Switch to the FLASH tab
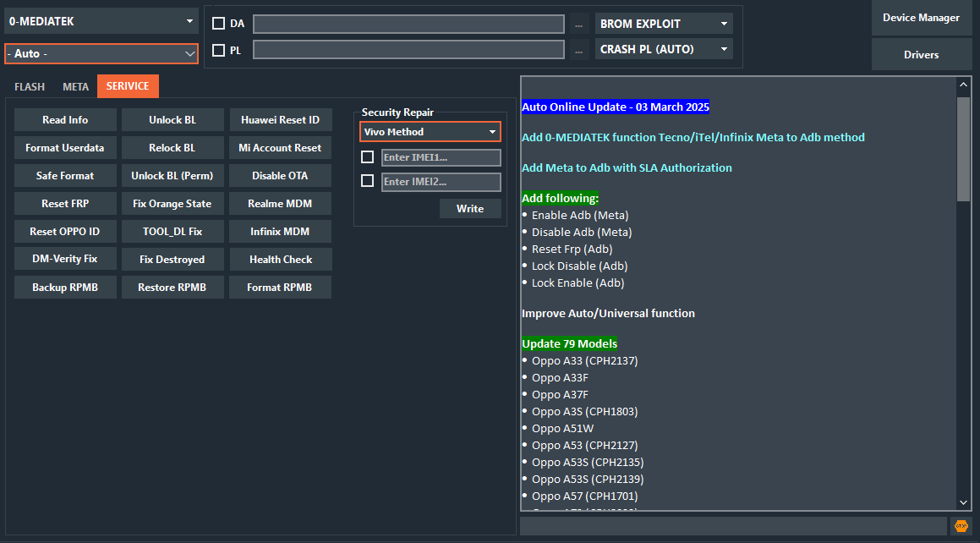The height and width of the screenshot is (543, 980). pos(30,87)
